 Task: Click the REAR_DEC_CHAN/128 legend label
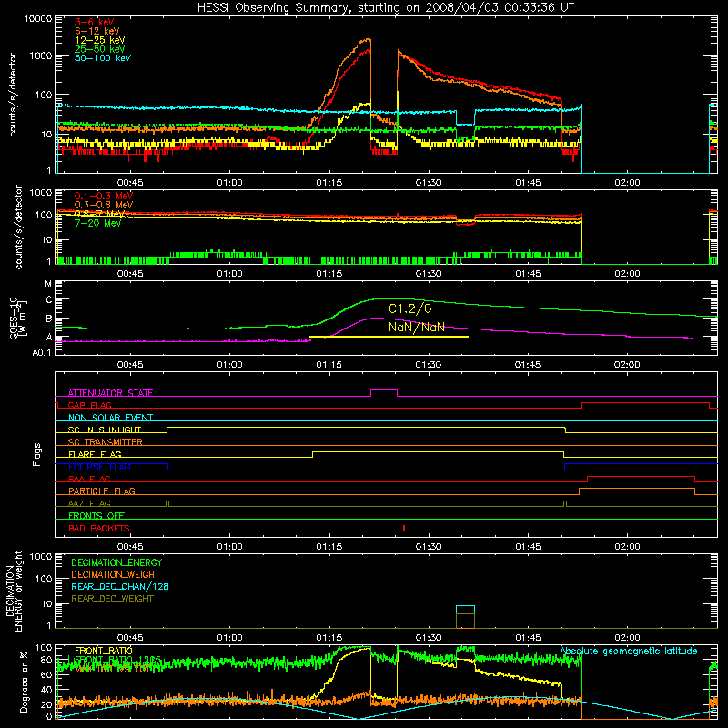[x=120, y=586]
